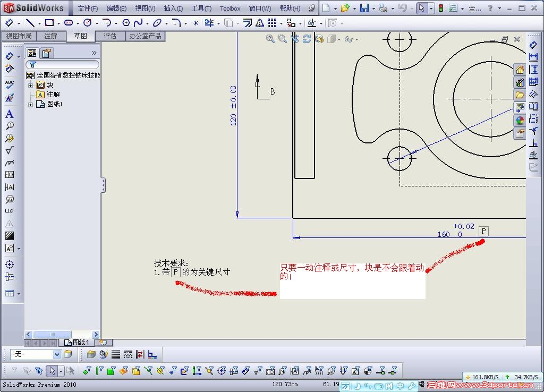Click the feature tree horizontal scrollbar

[62, 335]
